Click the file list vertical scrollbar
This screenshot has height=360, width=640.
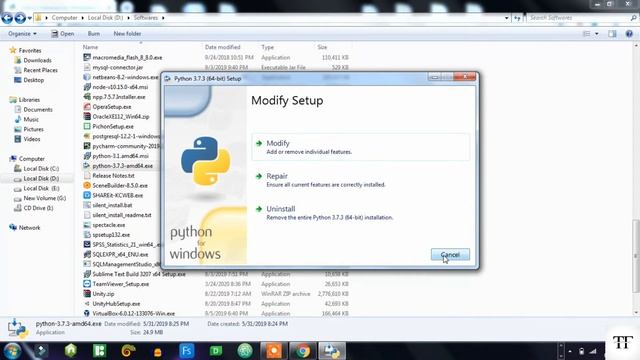click(x=635, y=256)
